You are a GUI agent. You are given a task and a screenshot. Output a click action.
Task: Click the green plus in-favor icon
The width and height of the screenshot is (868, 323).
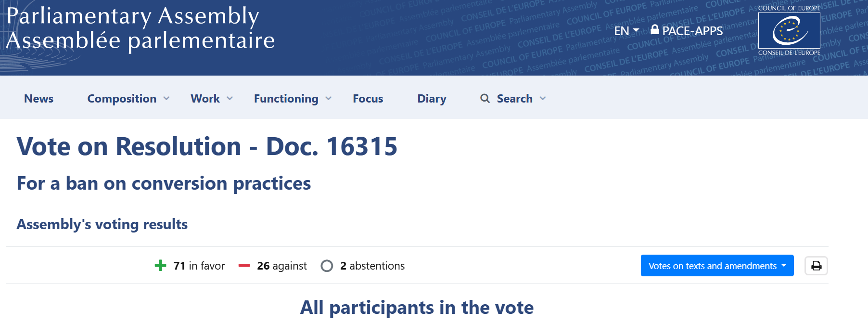click(x=160, y=266)
